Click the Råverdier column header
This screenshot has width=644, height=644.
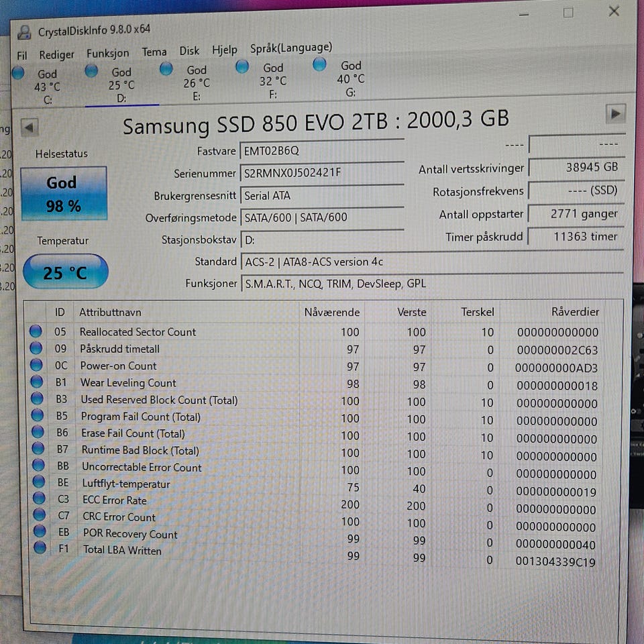575,312
